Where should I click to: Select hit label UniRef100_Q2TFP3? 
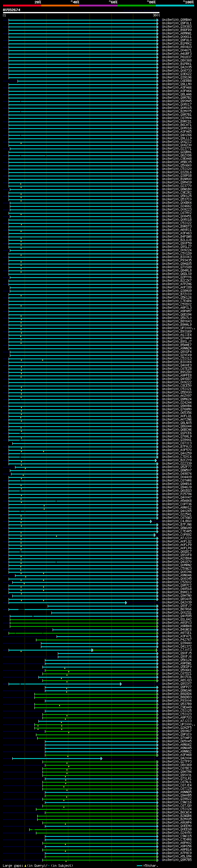(177, 761)
